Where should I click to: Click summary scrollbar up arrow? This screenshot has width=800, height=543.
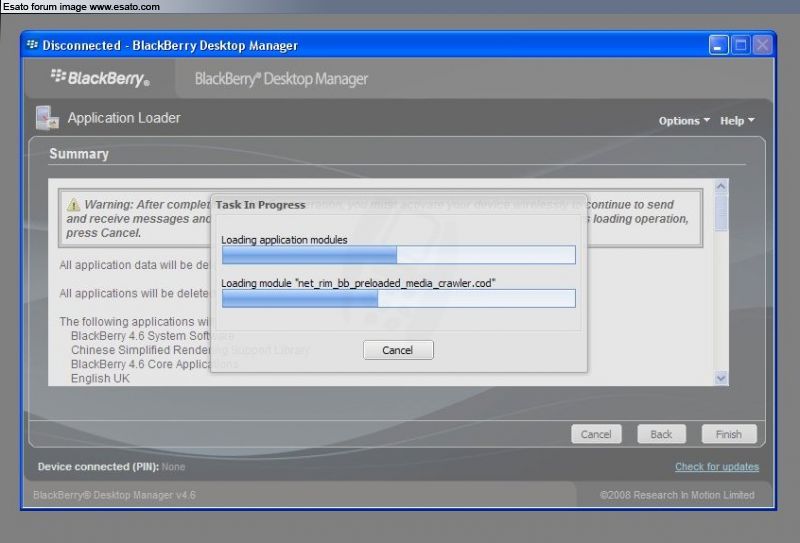(x=721, y=186)
